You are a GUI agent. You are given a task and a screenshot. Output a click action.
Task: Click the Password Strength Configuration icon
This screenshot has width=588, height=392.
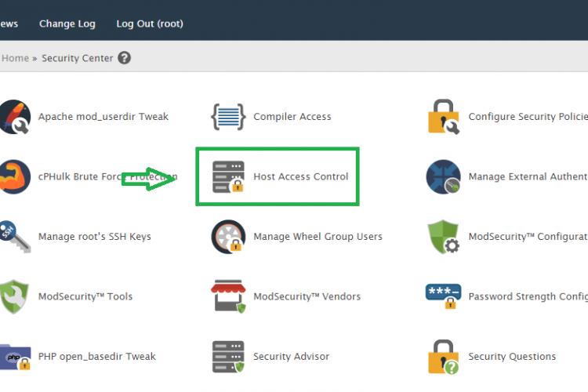pyautogui.click(x=443, y=296)
